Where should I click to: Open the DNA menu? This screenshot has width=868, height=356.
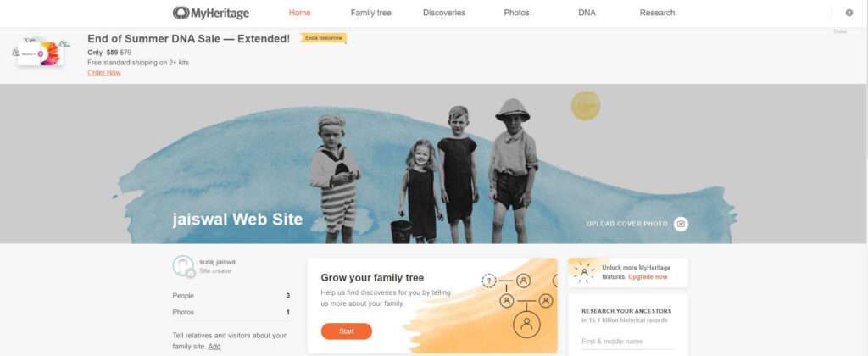pyautogui.click(x=587, y=13)
